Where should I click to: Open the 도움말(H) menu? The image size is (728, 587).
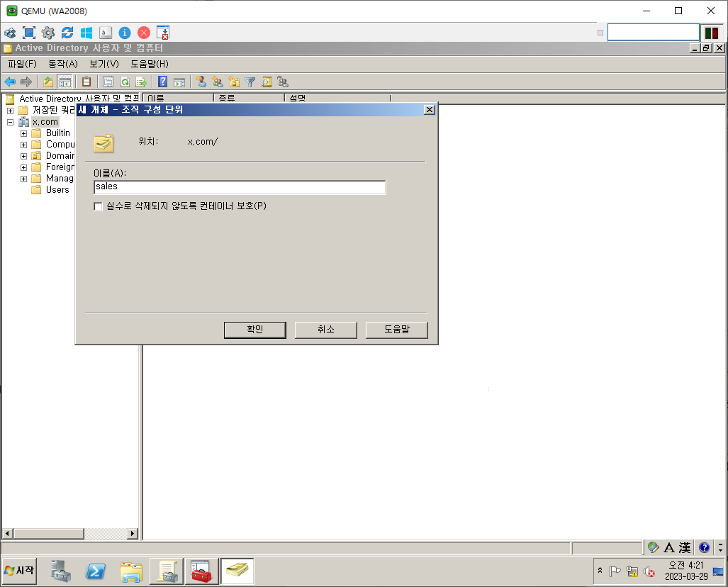tap(150, 64)
